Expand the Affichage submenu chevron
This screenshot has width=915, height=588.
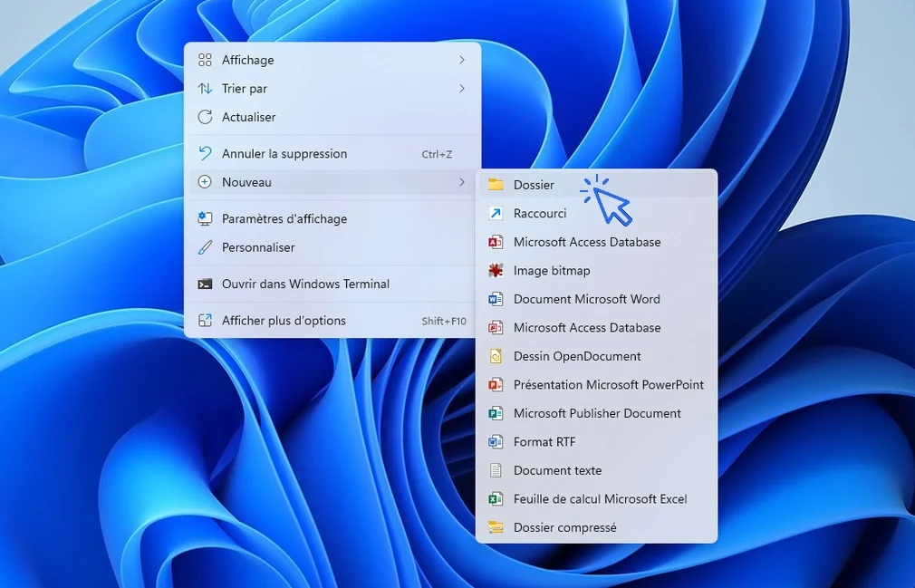point(462,60)
